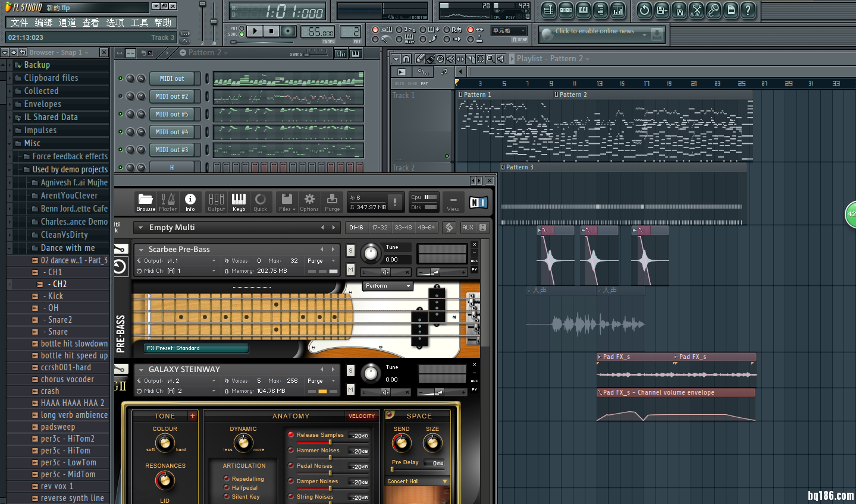Open Kontakt Options gear

coord(309,202)
